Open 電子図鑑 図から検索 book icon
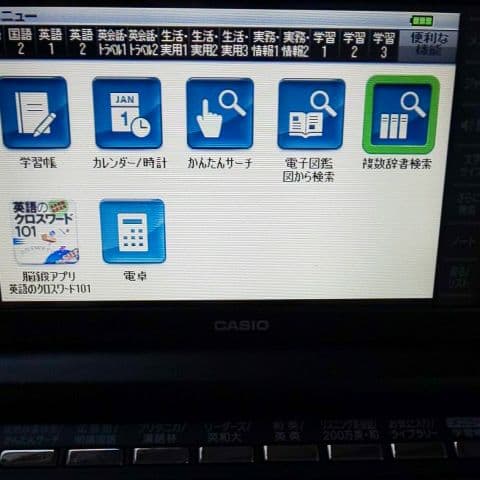Image resolution: width=480 pixels, height=480 pixels. [x=311, y=114]
